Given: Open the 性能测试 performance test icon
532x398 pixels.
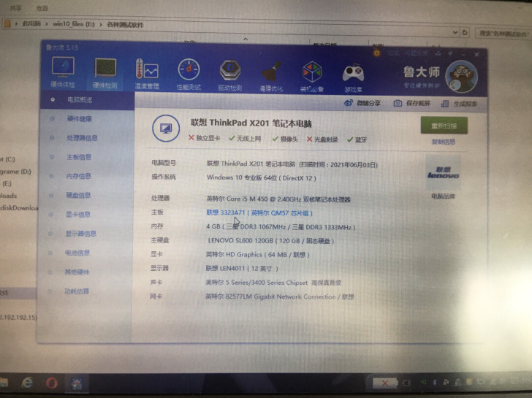Looking at the screenshot, I should pyautogui.click(x=189, y=74).
